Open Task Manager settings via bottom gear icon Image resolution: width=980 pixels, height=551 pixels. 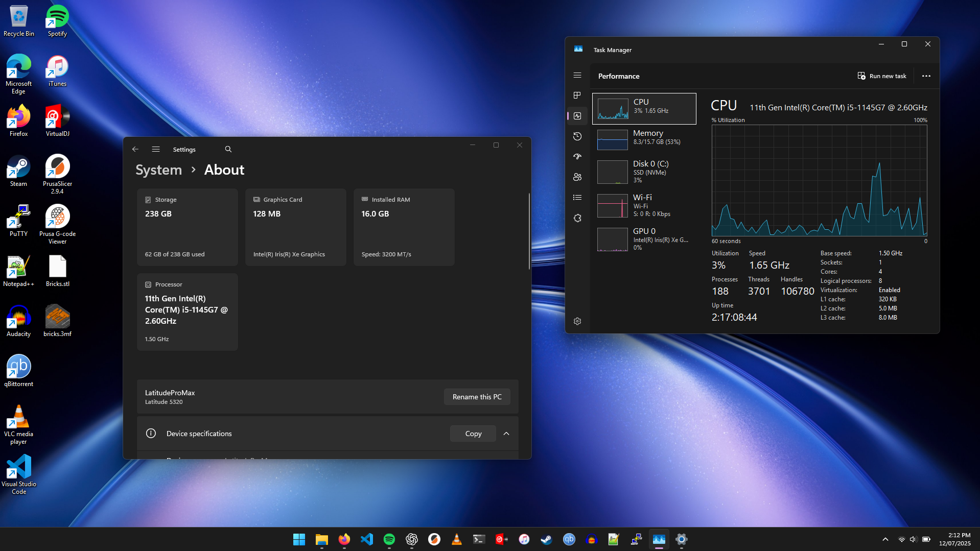coord(577,321)
